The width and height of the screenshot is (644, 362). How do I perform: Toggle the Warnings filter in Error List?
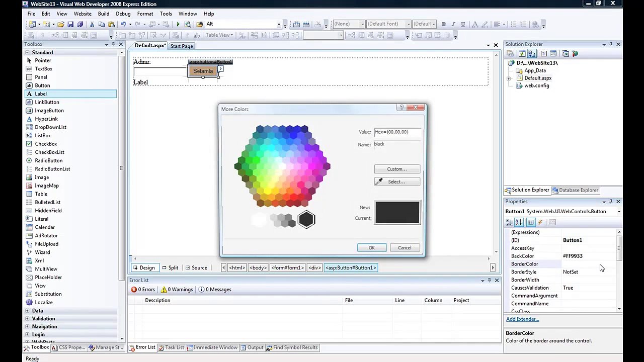pos(177,290)
